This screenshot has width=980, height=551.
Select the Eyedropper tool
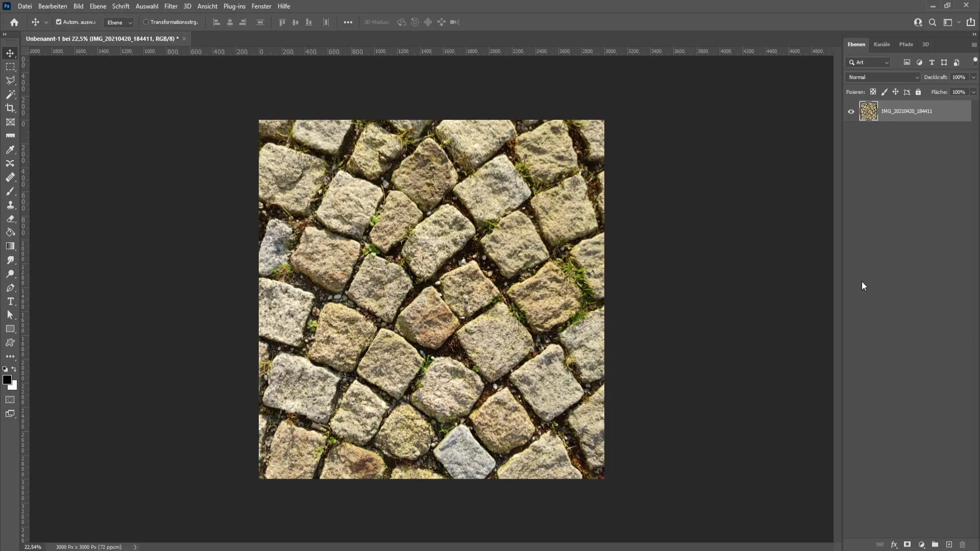click(10, 149)
